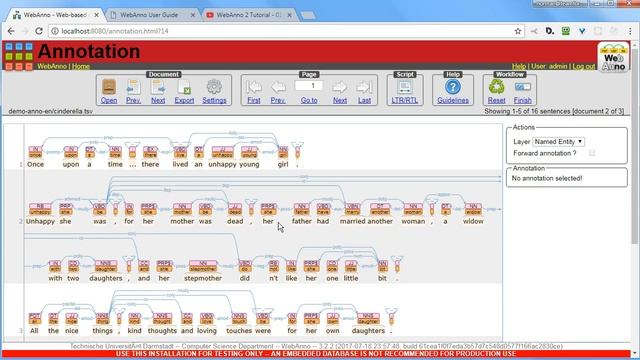Click the word 'widow' in sentence 2
Screen dimensions: 640x360
pos(473,221)
